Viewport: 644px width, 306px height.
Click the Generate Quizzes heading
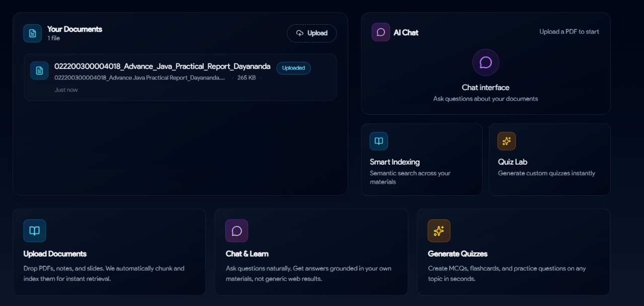coord(457,254)
